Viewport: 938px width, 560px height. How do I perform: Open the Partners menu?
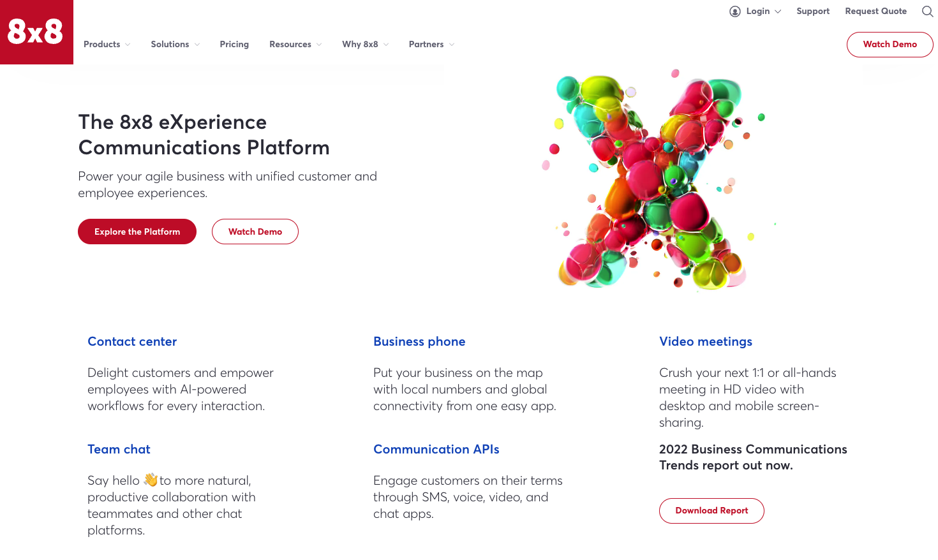pos(426,44)
